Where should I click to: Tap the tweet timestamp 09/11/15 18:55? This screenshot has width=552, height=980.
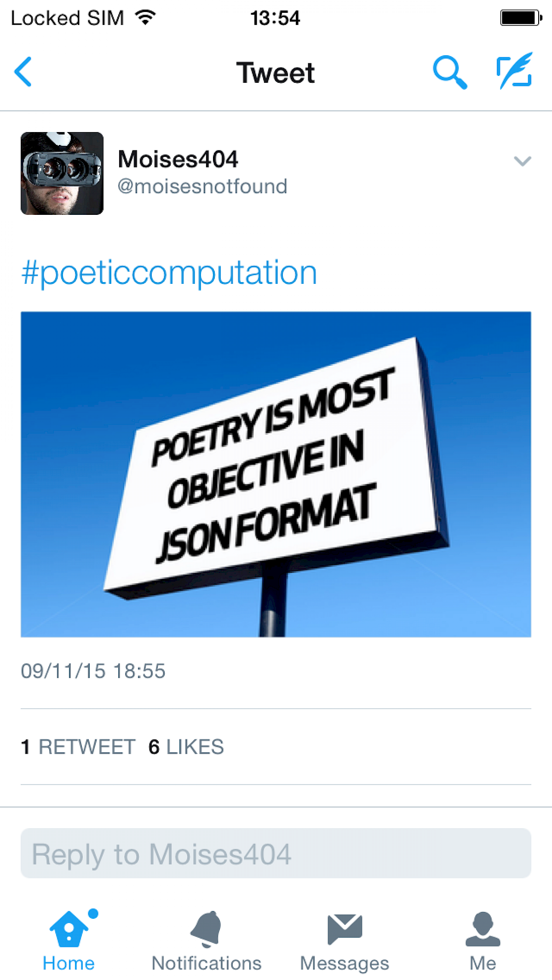[x=93, y=671]
